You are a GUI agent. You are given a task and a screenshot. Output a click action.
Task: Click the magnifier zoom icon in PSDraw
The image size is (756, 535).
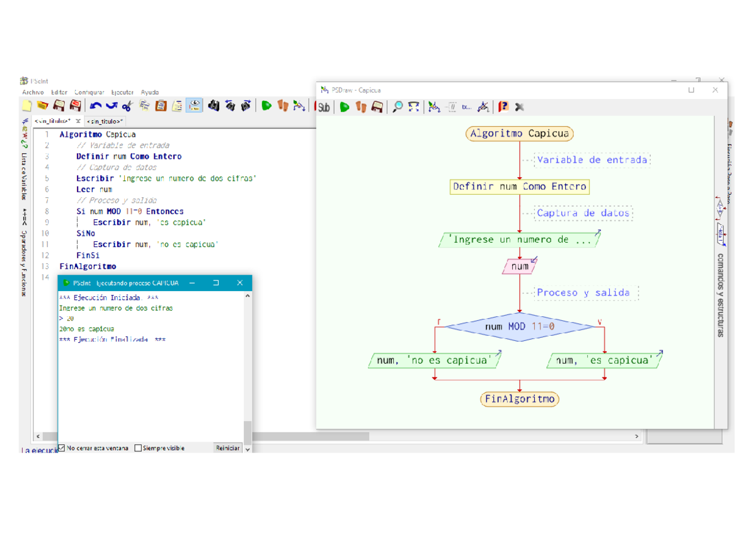pos(398,107)
